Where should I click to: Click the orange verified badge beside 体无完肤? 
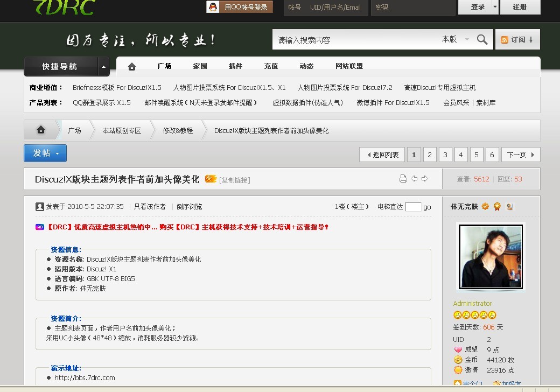[x=485, y=206]
